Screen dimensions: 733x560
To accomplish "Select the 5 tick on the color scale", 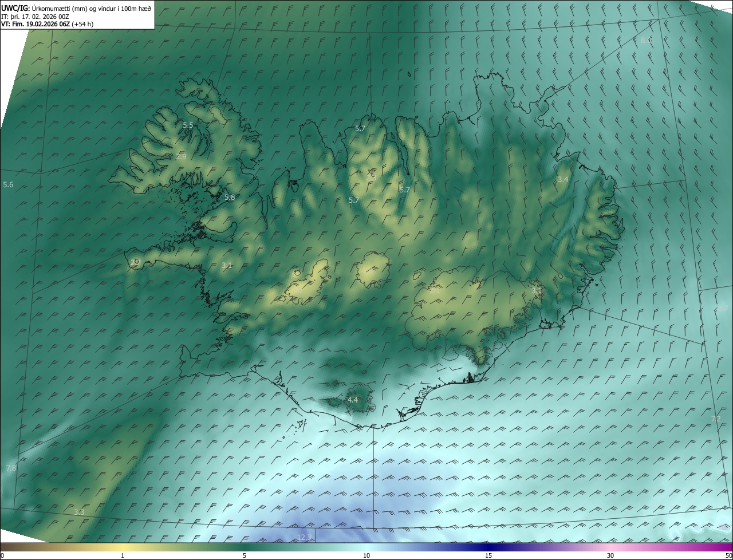I will (x=245, y=555).
